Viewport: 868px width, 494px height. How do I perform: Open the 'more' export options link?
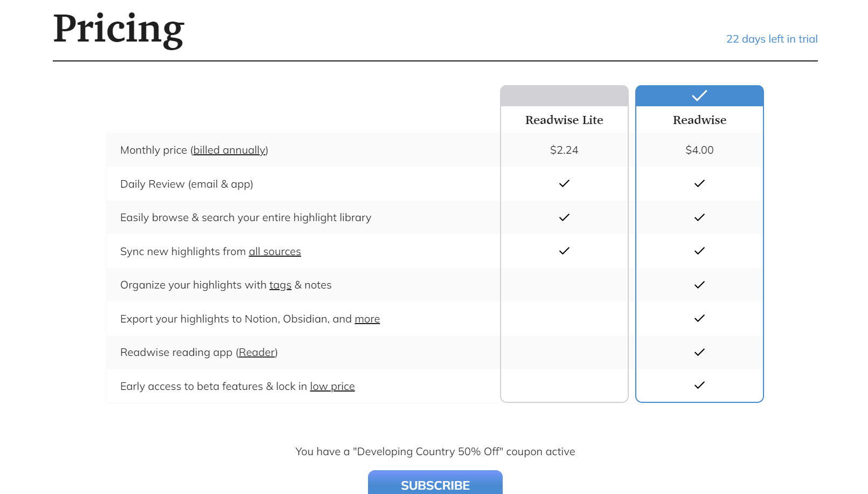point(367,319)
